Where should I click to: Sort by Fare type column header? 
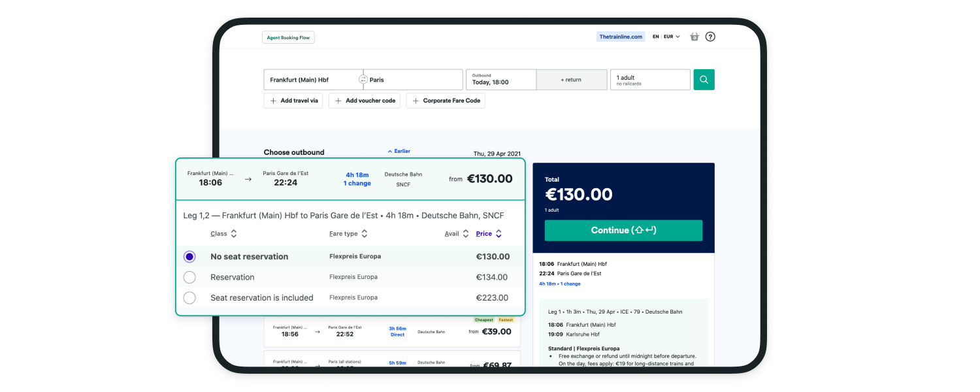click(343, 234)
